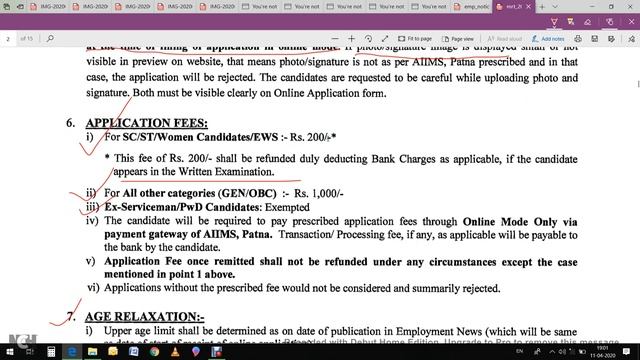640x360 pixels.
Task: Switch to the emp_notic tab
Action: pos(471,7)
